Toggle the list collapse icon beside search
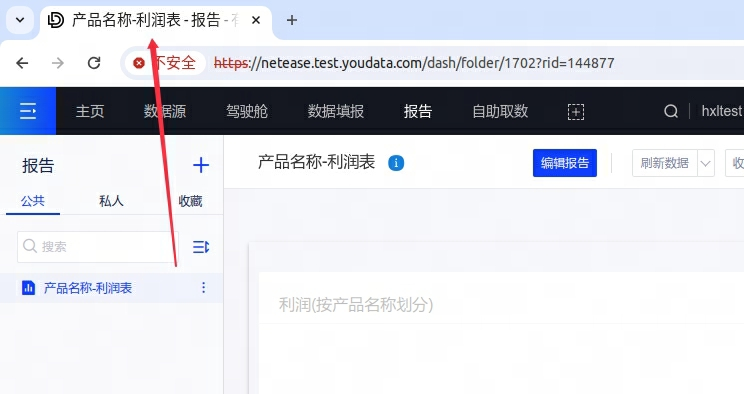 pos(201,247)
